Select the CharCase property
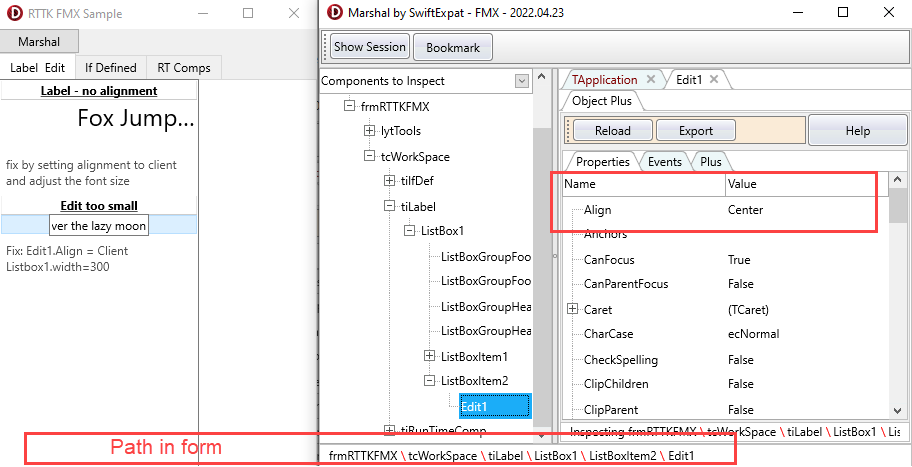 click(x=608, y=334)
